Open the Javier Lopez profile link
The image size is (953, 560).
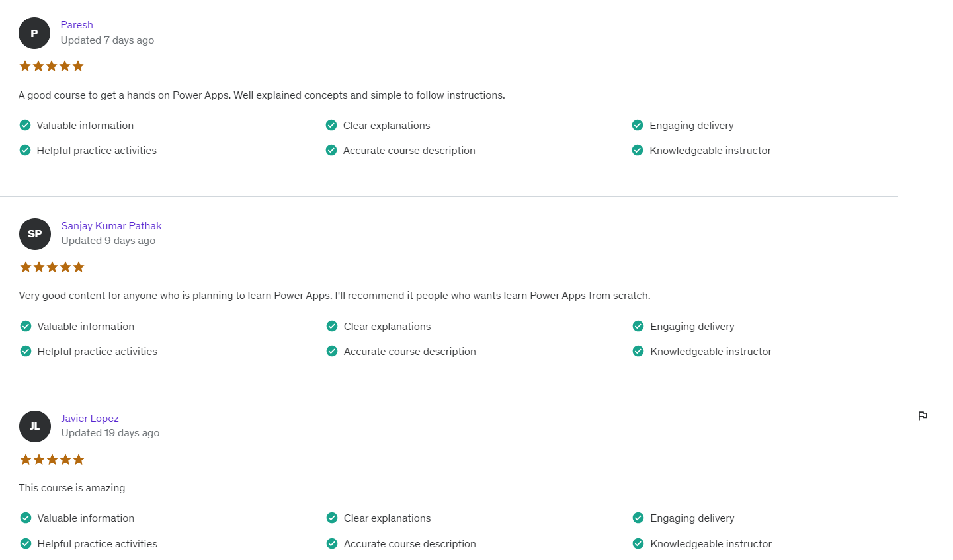click(x=90, y=419)
